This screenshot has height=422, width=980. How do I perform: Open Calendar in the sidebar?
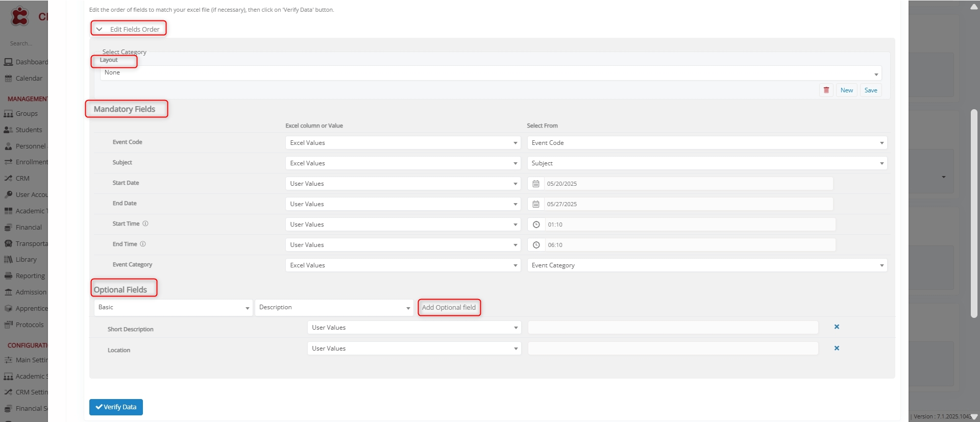pyautogui.click(x=29, y=79)
